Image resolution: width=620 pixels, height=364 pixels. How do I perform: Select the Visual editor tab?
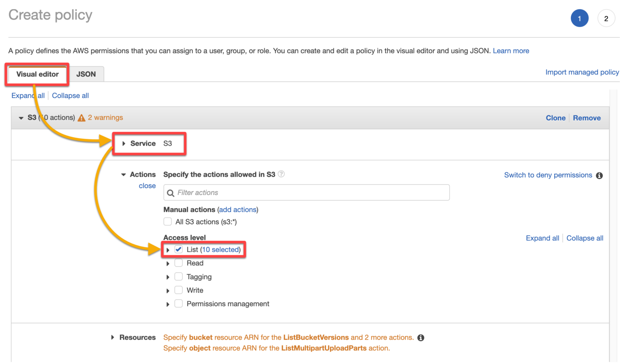click(37, 74)
